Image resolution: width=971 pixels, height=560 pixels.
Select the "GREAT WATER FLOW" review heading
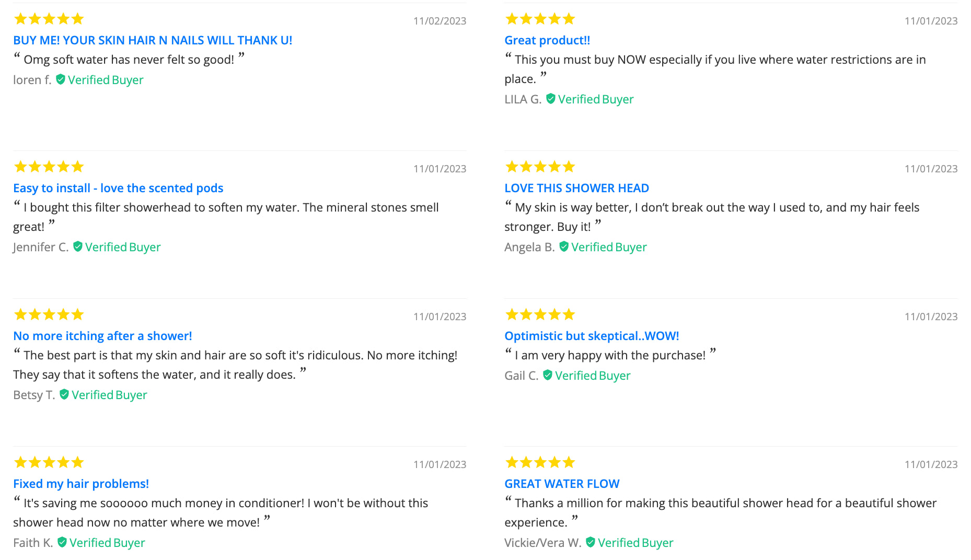[562, 484]
